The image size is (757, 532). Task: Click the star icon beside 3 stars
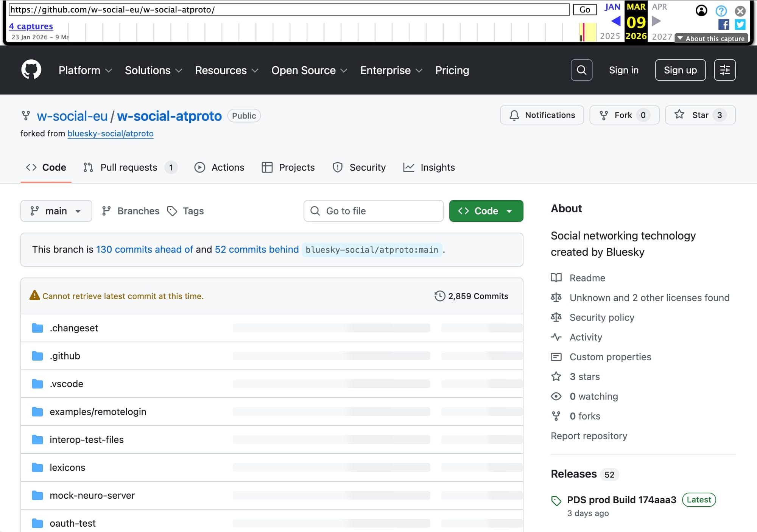coord(556,376)
